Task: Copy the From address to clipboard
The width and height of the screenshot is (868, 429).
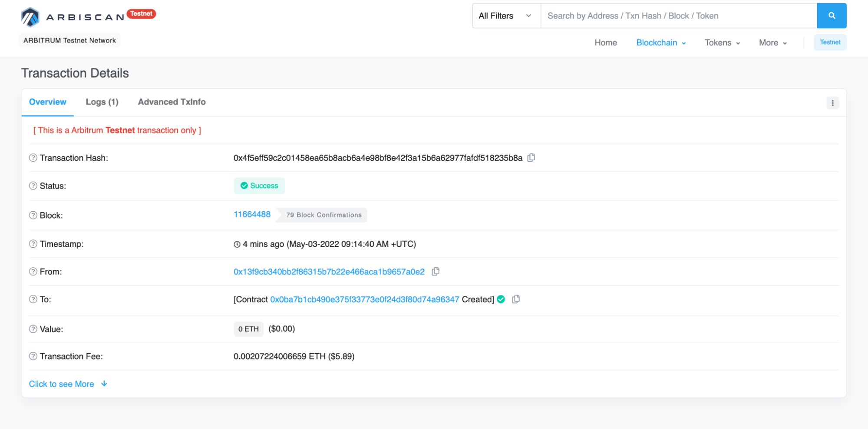Action: pyautogui.click(x=435, y=272)
